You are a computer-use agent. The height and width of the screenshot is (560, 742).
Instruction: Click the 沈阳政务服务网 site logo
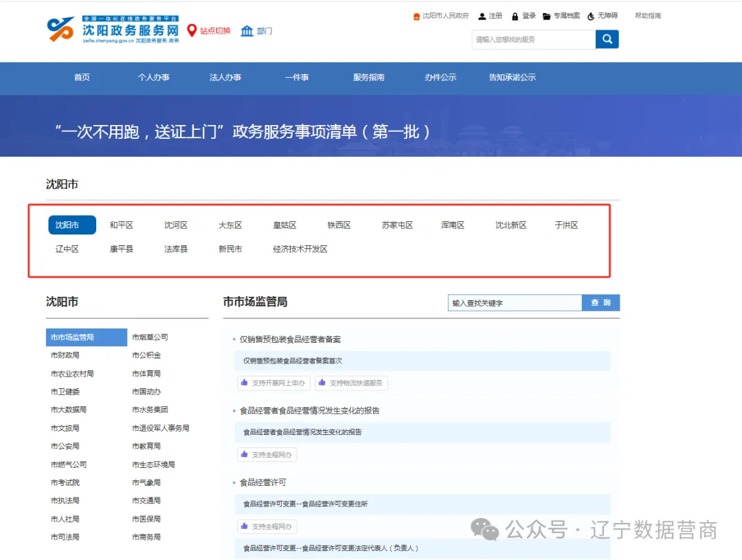tap(113, 30)
